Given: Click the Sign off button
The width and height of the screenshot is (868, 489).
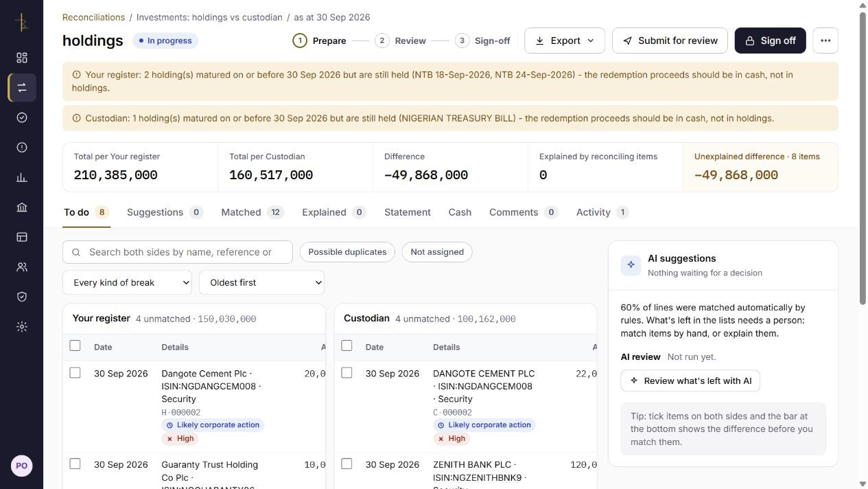Looking at the screenshot, I should pyautogui.click(x=770, y=41).
